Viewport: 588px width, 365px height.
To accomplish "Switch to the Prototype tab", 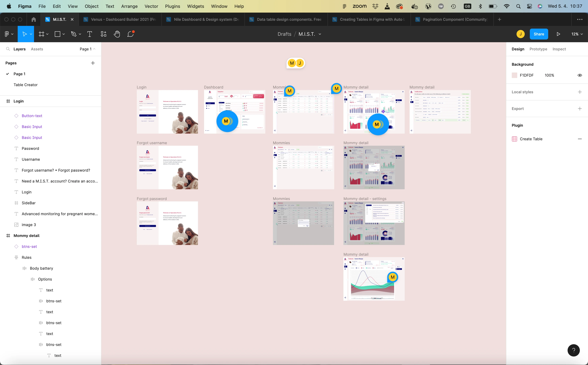I will coord(538,49).
